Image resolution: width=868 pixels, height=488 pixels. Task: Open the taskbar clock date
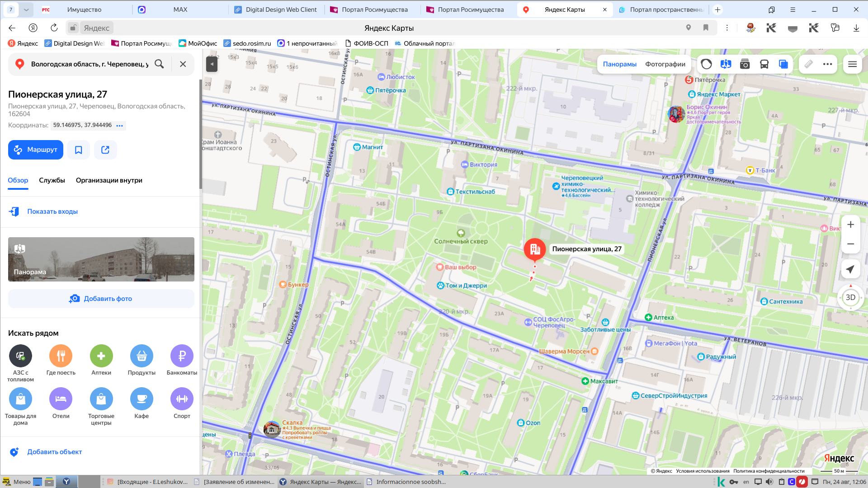click(x=844, y=482)
